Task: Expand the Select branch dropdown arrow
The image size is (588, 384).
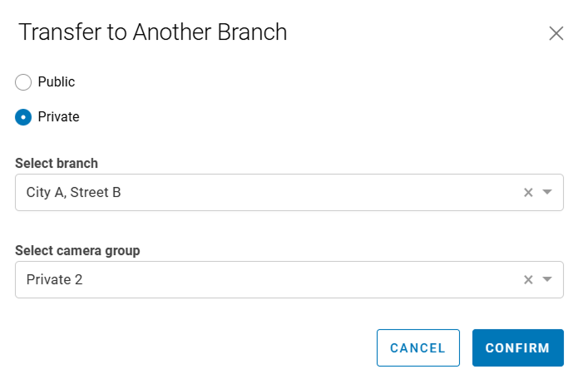Action: tap(547, 192)
